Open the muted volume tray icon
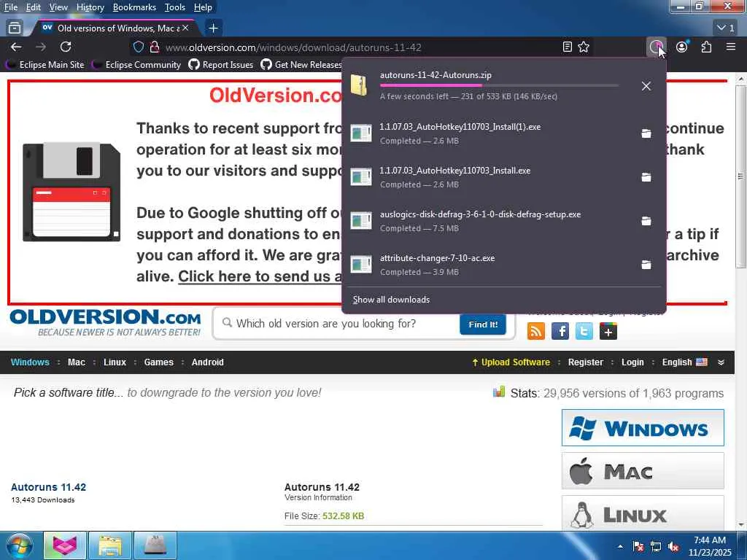 pos(673,546)
